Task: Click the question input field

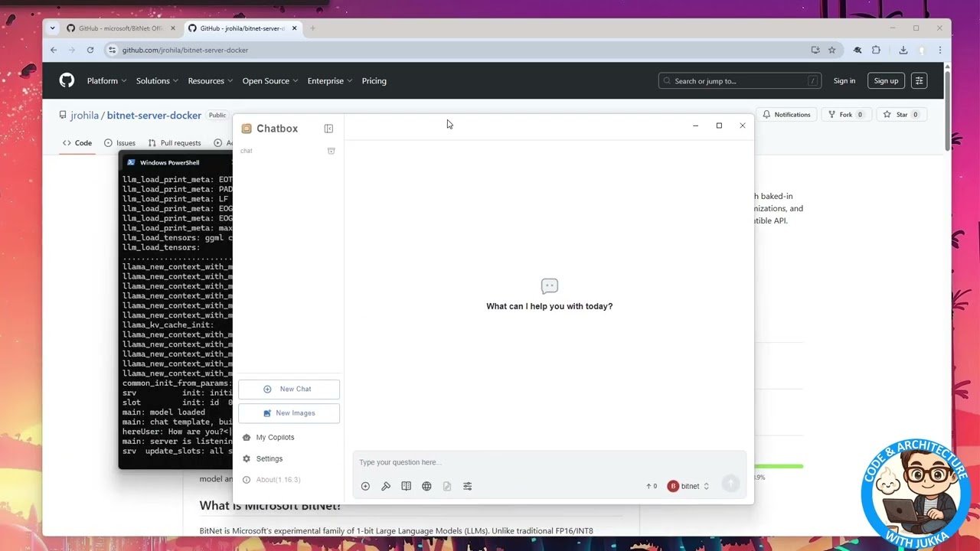Action: click(549, 462)
